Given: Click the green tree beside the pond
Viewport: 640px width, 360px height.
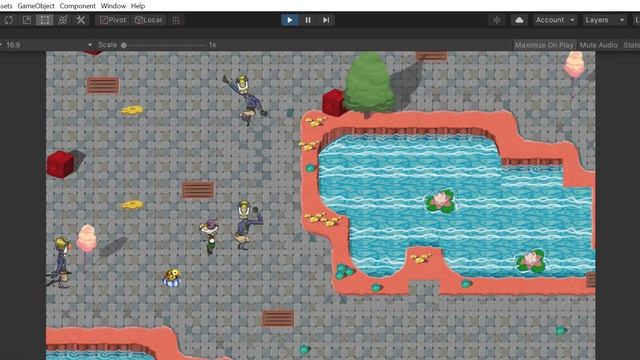Looking at the screenshot, I should 369,83.
